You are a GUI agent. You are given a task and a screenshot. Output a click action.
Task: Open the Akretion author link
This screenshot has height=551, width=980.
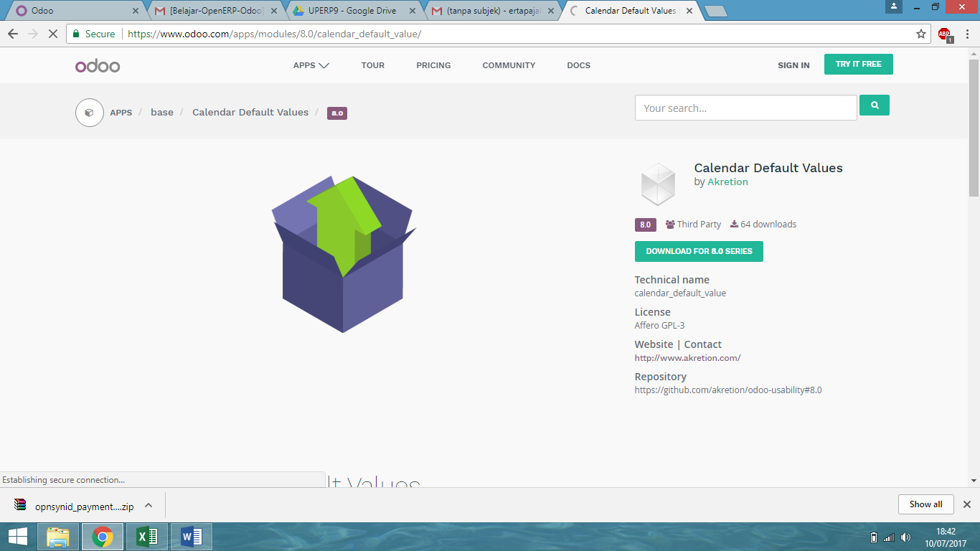click(x=727, y=182)
